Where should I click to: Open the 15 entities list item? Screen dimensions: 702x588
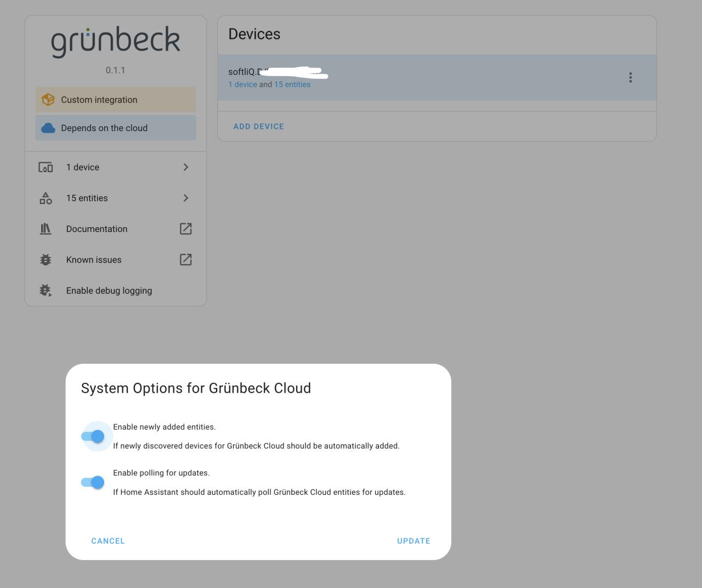[116, 198]
